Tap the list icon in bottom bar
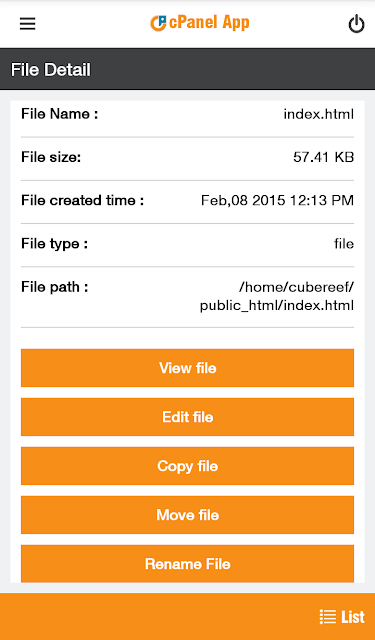 tap(328, 616)
